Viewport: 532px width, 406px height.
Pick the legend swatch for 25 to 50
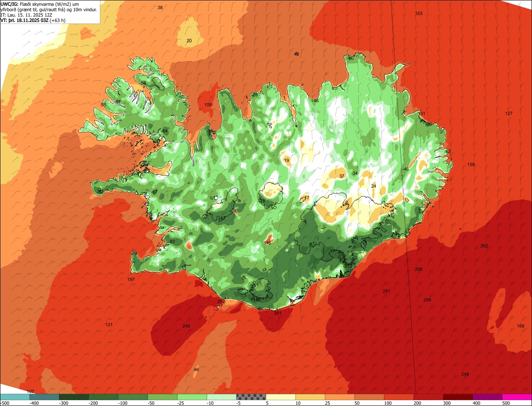[x=340, y=397]
